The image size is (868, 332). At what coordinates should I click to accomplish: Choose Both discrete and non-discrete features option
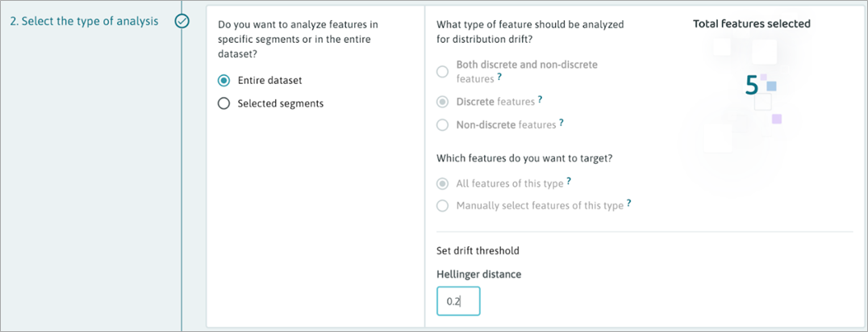click(442, 72)
